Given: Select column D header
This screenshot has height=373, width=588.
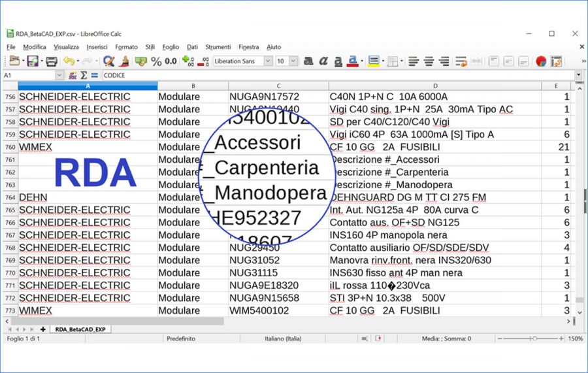Looking at the screenshot, I should point(435,86).
